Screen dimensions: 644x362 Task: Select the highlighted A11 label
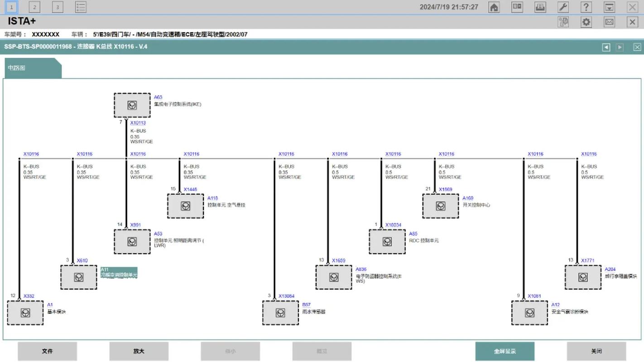click(119, 272)
